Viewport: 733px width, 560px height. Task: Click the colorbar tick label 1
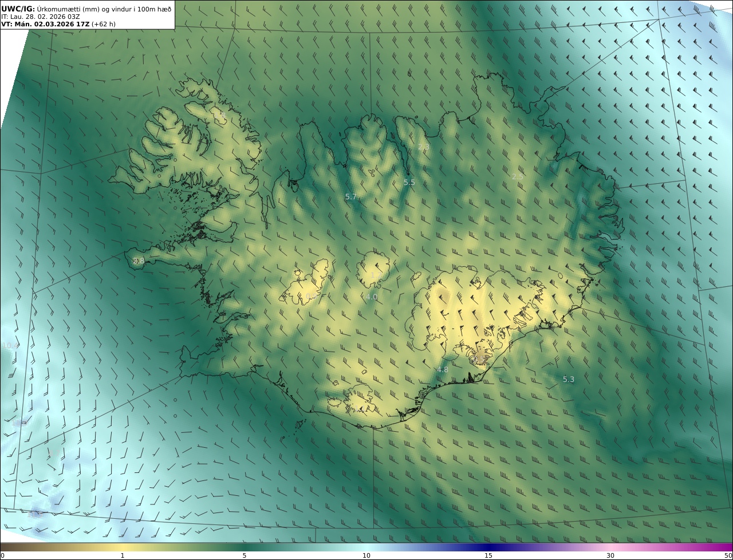click(x=123, y=555)
